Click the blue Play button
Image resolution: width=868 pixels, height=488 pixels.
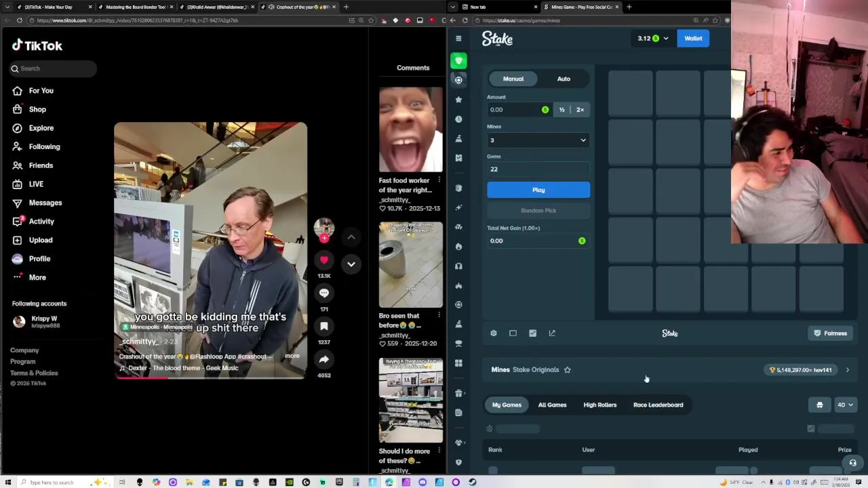pyautogui.click(x=538, y=190)
